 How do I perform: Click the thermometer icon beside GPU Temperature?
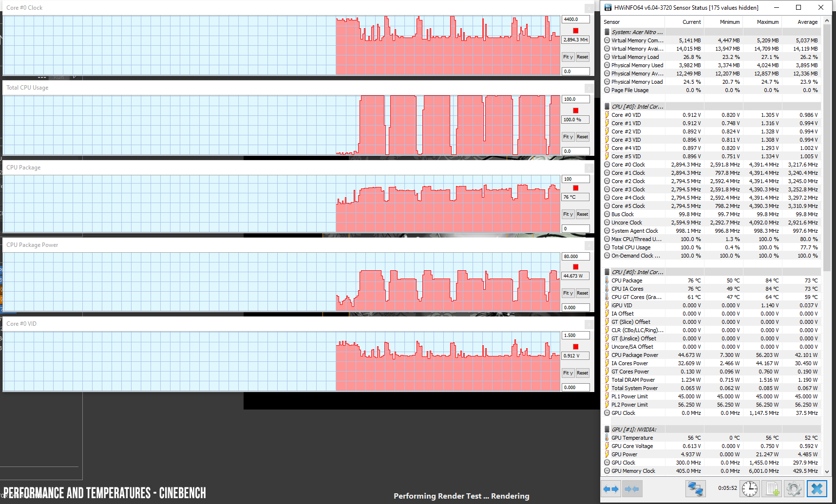[607, 438]
